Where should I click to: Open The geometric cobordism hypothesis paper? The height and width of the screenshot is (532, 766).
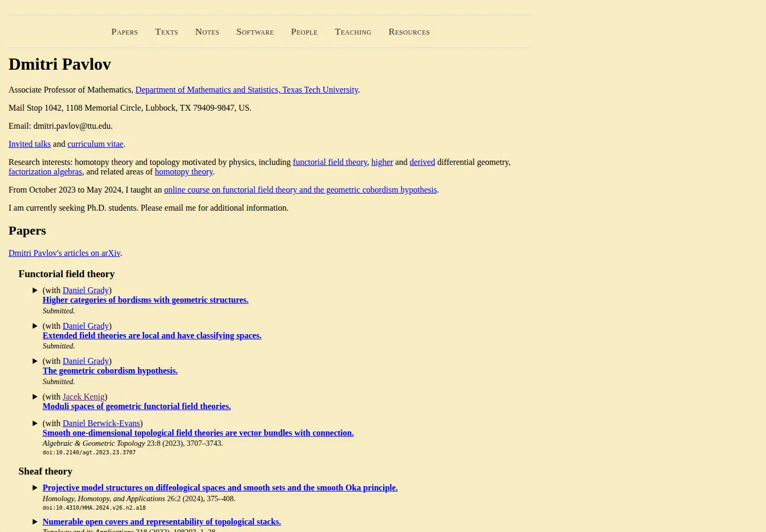click(x=110, y=371)
